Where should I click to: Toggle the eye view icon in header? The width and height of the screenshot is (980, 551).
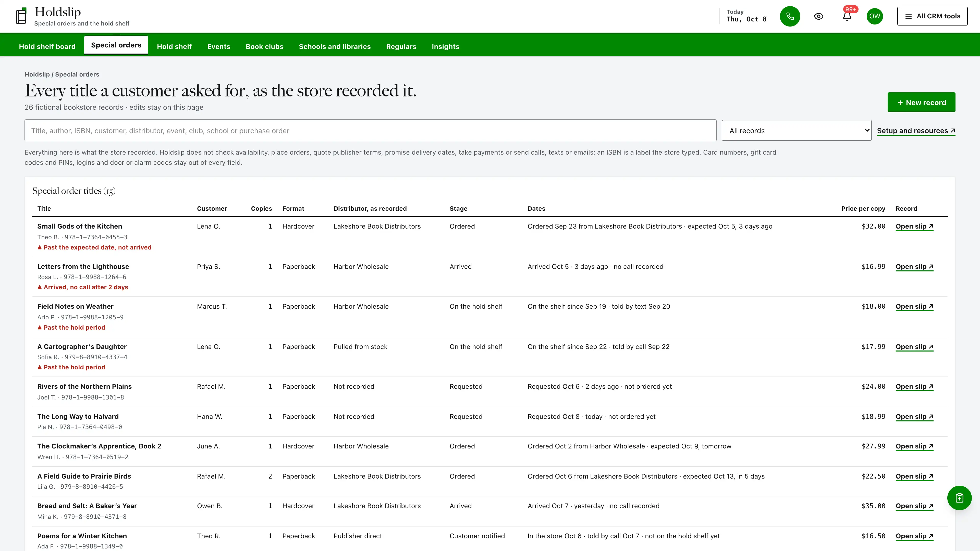tap(818, 16)
